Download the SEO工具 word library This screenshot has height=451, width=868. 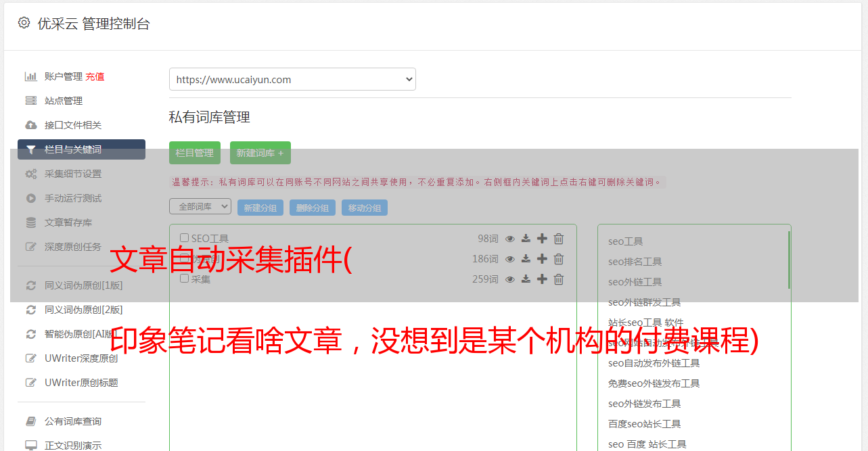[526, 239]
